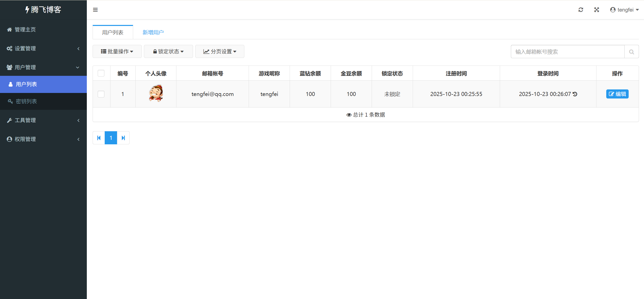Click the fullscreen icon in the top bar
The height and width of the screenshot is (299, 644).
click(x=596, y=10)
